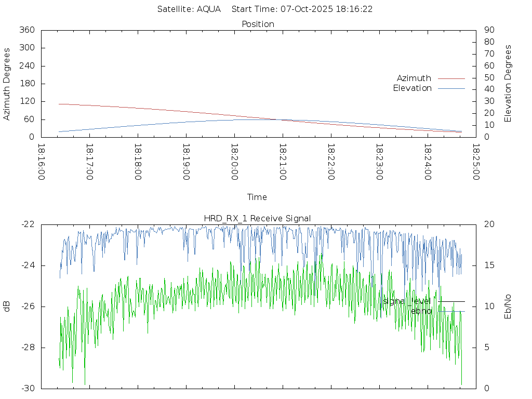
Task: Click the Elevation Degrees y-axis label
Action: [x=508, y=84]
